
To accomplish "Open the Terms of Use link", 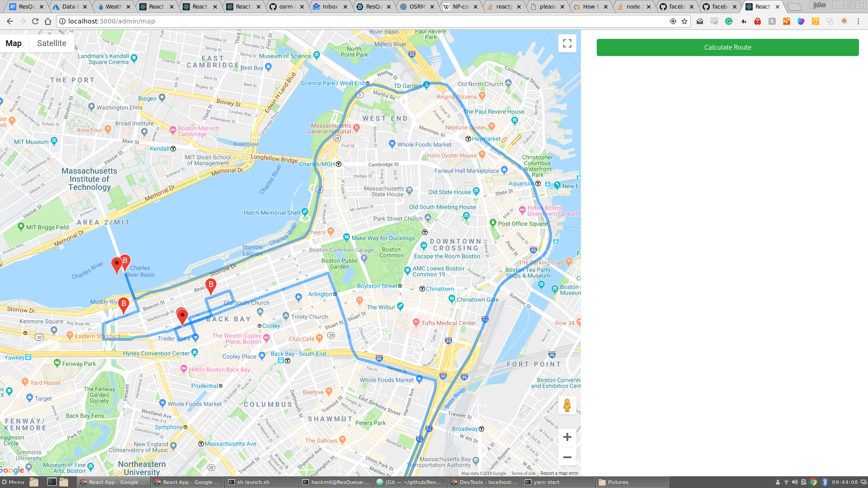I will point(523,474).
